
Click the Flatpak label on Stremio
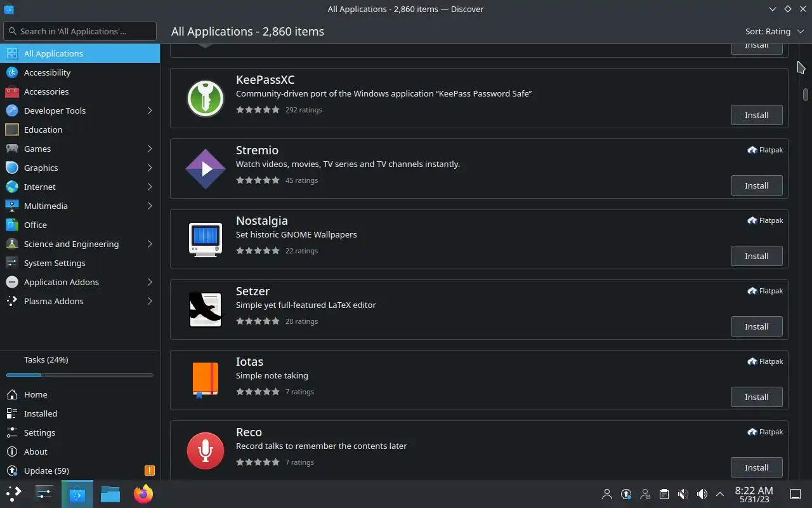point(765,150)
